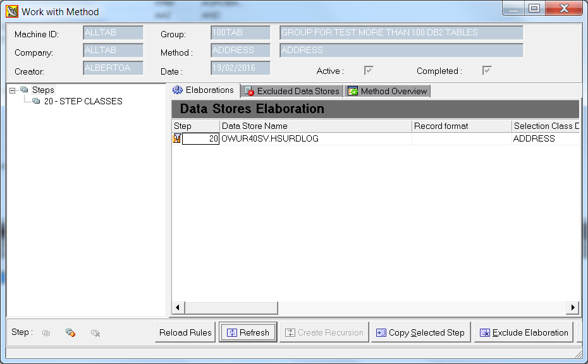Click the Exclude Elaboration button
The width and height of the screenshot is (588, 364).
524,332
